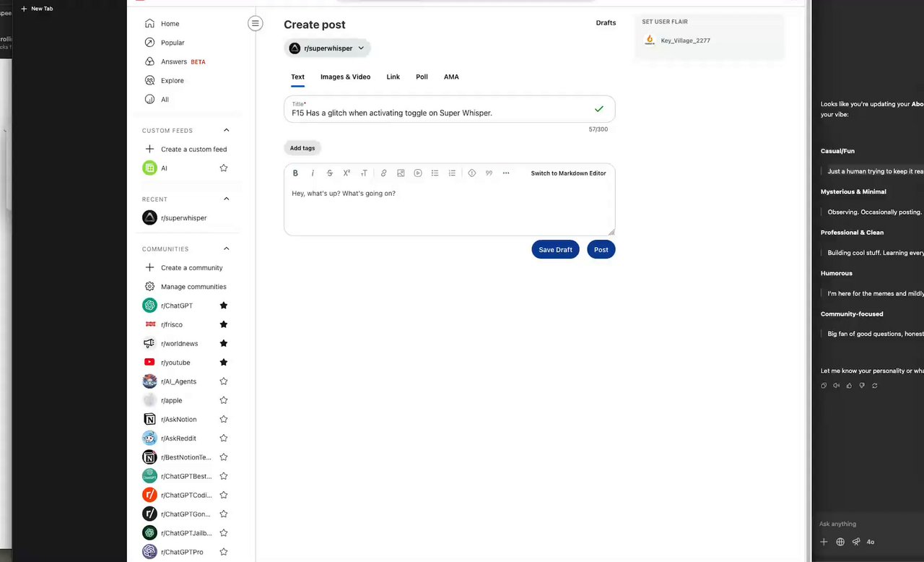Collapse the Communities section

[227, 249]
